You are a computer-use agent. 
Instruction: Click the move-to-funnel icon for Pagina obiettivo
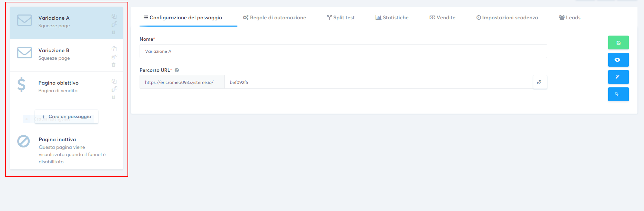(114, 89)
